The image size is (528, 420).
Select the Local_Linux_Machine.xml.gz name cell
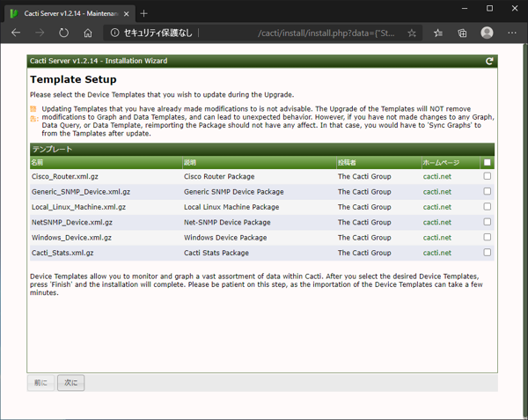pos(78,207)
